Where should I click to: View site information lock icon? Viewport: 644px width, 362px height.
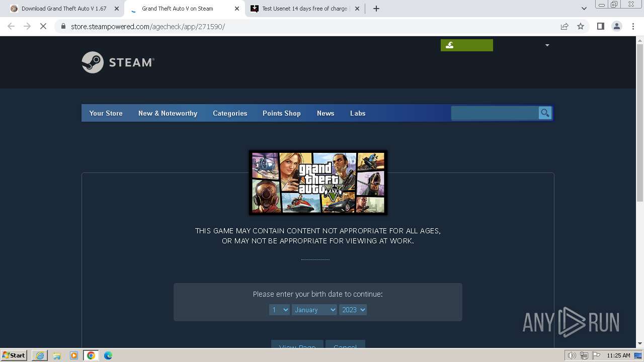point(63,26)
